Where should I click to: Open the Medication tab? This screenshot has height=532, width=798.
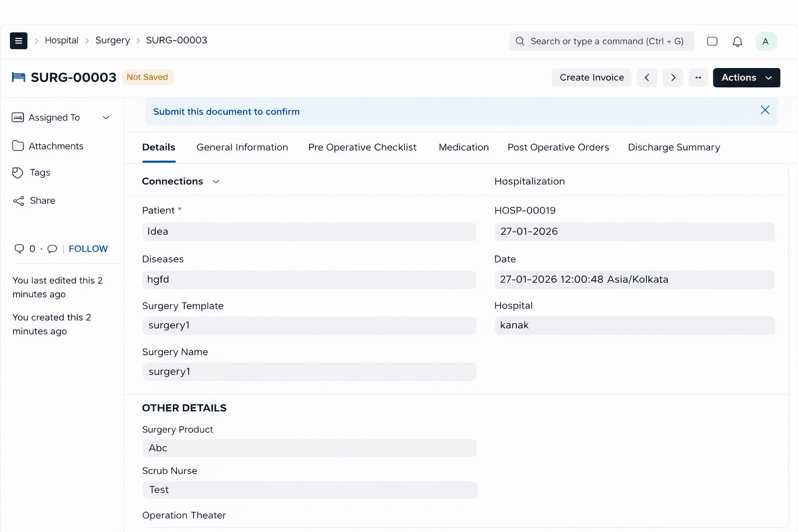[464, 148]
